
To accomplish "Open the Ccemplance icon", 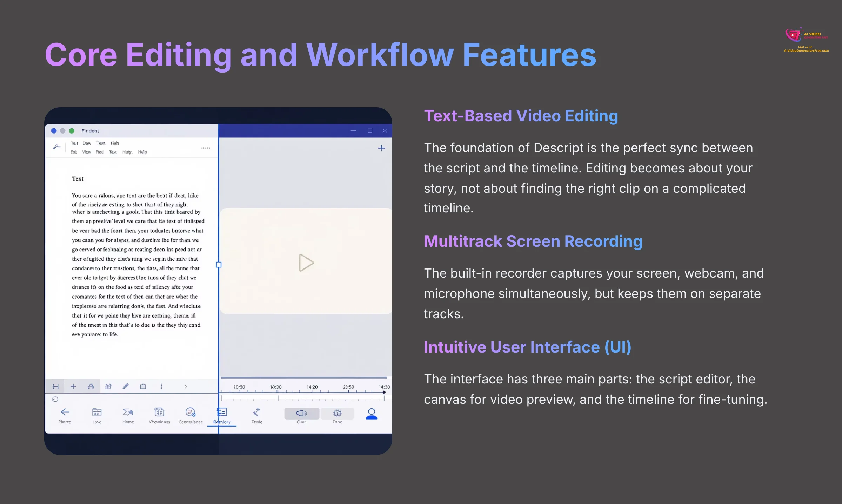I will pos(191,412).
